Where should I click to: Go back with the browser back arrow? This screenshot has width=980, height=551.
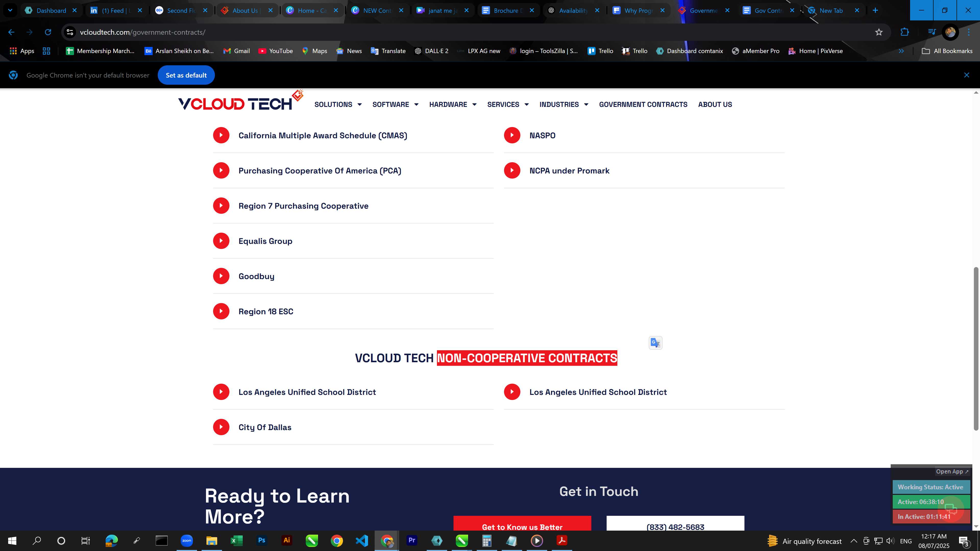11,32
